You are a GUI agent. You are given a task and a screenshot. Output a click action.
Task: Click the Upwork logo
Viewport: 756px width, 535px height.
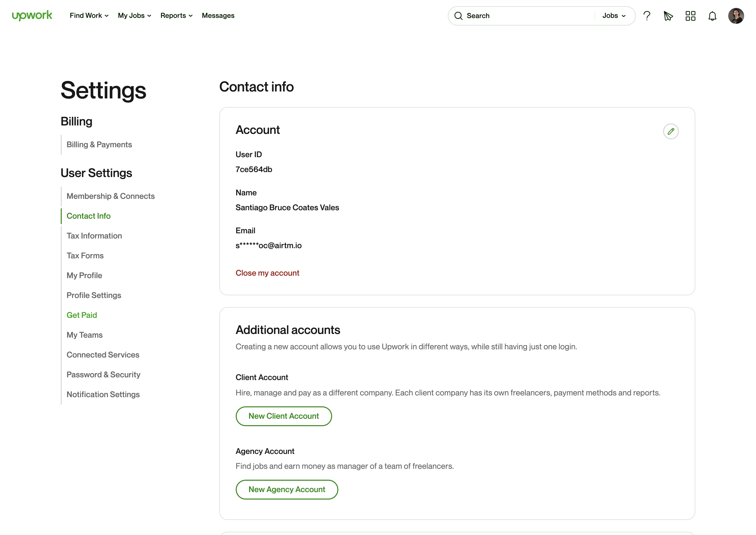[x=32, y=15]
